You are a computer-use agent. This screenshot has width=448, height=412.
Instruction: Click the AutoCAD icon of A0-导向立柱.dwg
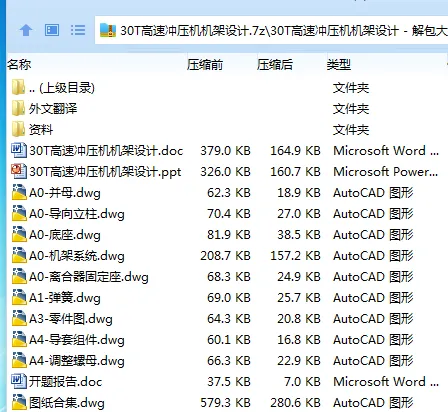(x=19, y=214)
